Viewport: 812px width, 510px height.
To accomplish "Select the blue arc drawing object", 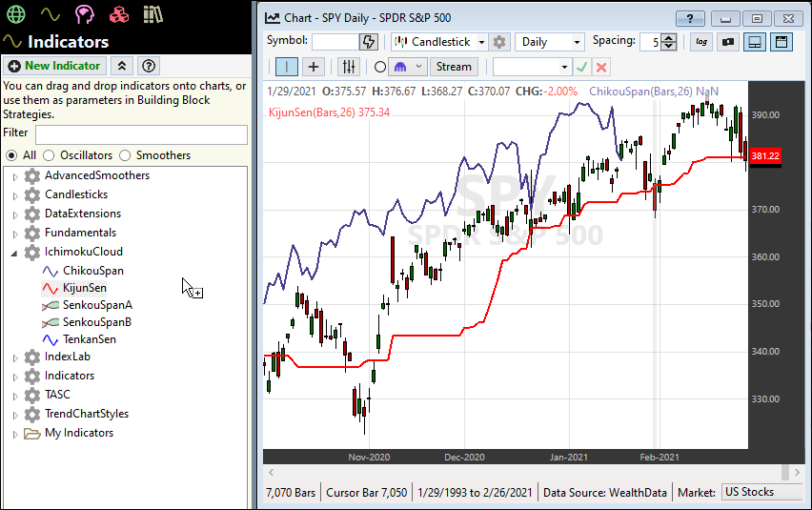I will click(x=400, y=67).
